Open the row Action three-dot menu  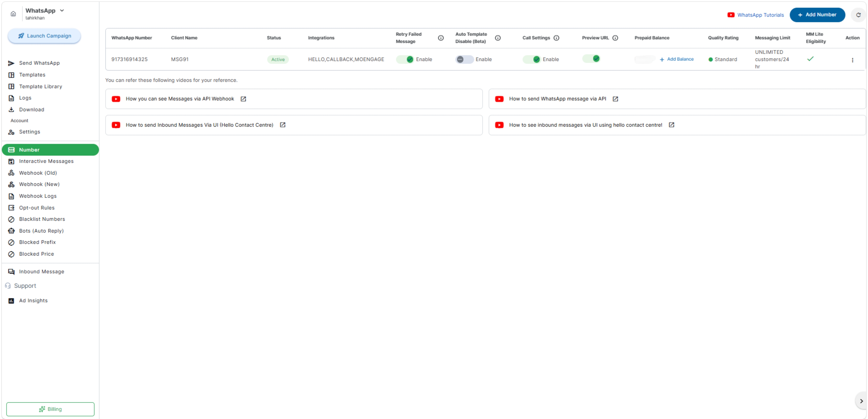point(852,60)
